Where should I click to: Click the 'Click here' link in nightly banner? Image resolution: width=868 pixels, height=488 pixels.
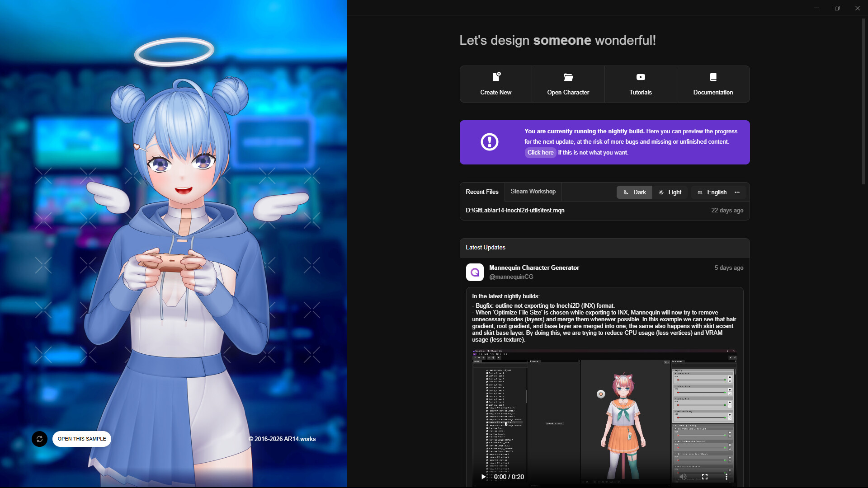click(540, 153)
